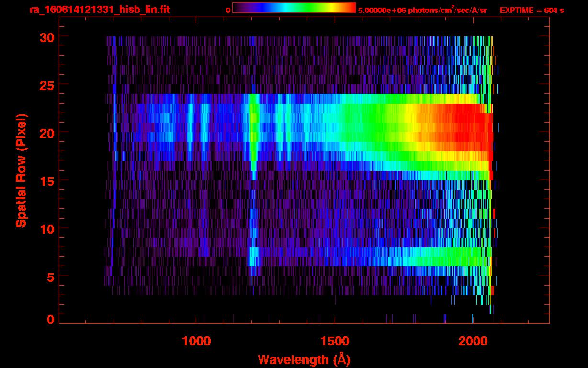Image resolution: width=588 pixels, height=368 pixels.
Task: Select the 2000 wavelength tick label
Action: [x=472, y=341]
